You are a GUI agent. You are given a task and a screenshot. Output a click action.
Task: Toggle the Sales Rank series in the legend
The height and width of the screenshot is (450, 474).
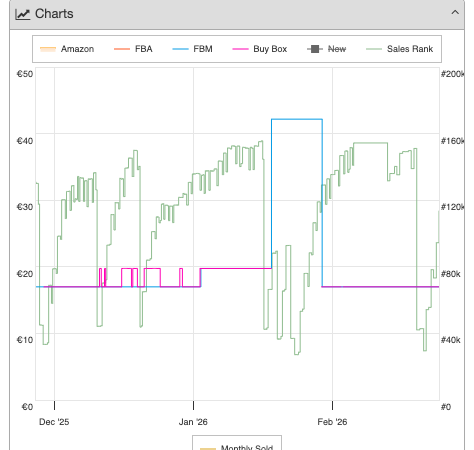[x=399, y=49]
